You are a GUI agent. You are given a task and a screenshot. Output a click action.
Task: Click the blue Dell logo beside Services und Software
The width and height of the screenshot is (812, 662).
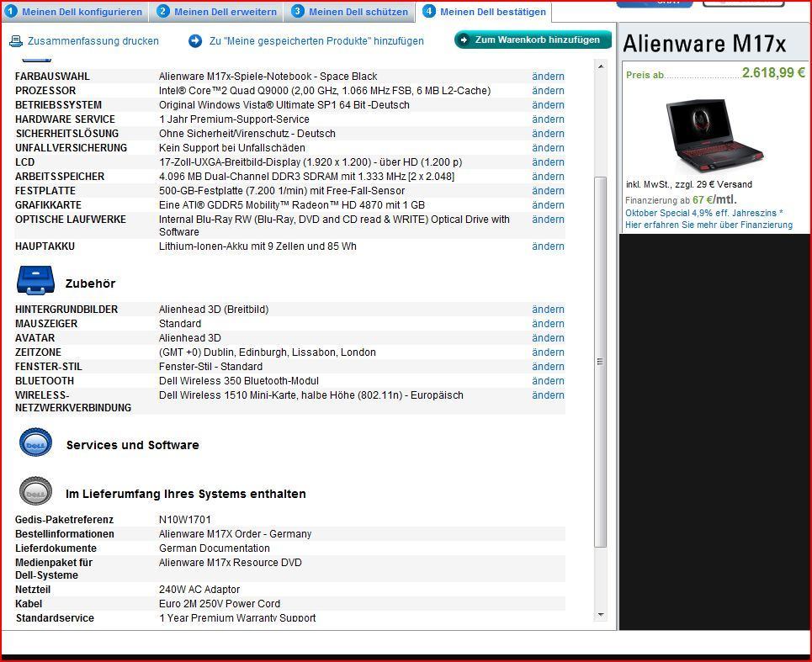(x=35, y=442)
